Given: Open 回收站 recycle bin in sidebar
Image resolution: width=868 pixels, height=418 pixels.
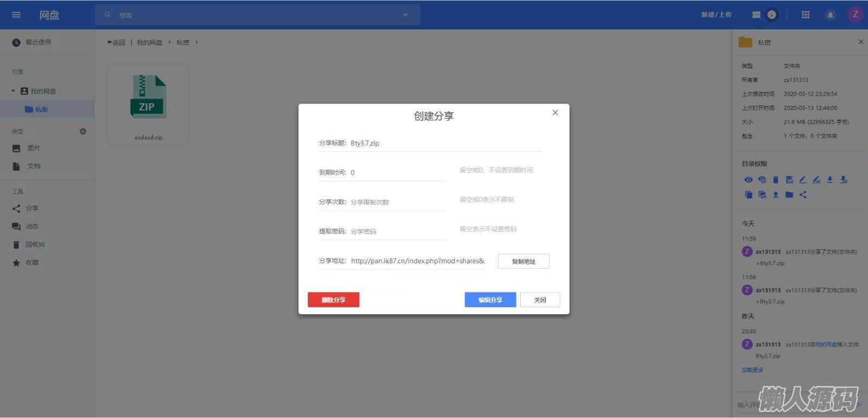Looking at the screenshot, I should (35, 244).
